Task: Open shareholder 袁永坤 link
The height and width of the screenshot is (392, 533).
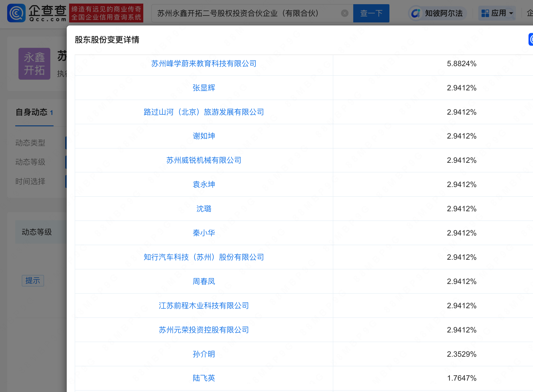Action: [204, 185]
